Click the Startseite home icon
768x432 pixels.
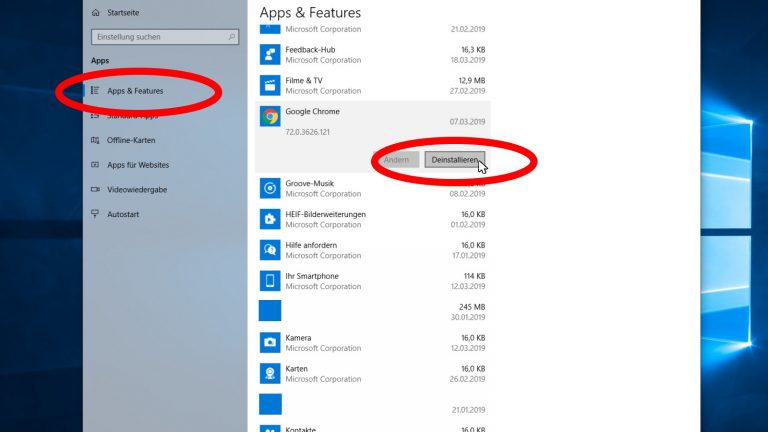[95, 13]
